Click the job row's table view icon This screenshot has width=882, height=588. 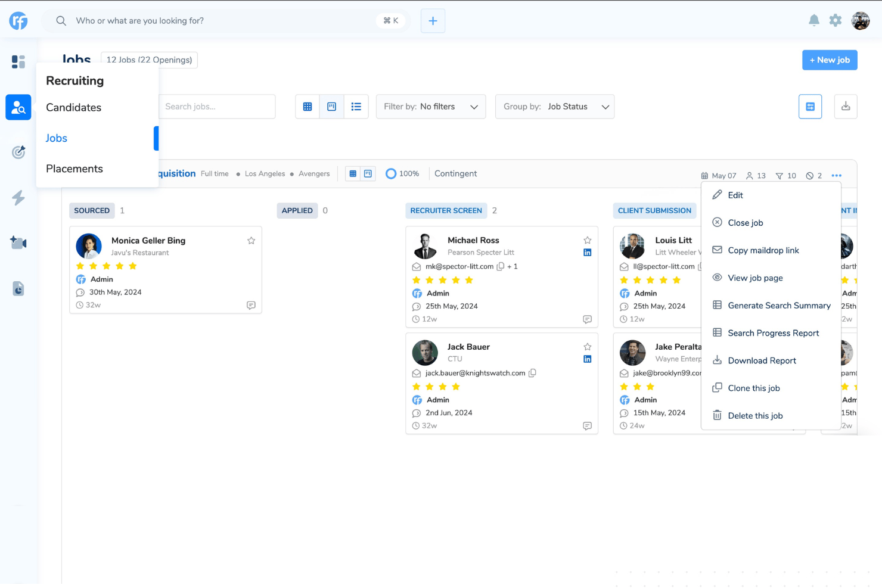353,174
